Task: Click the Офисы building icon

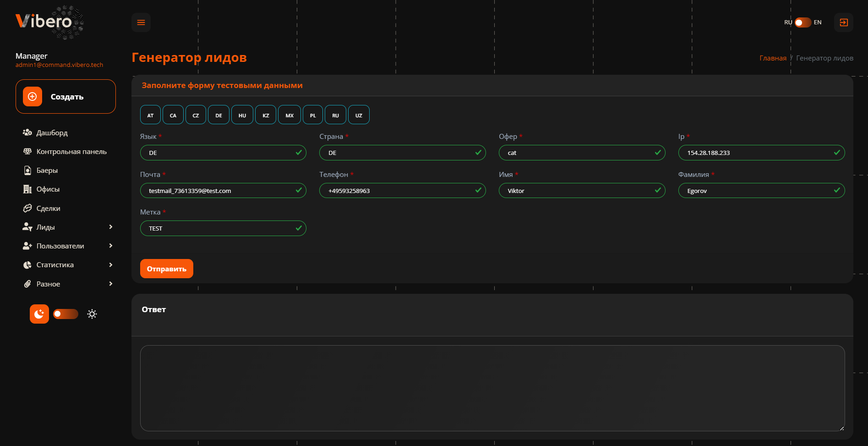Action: click(x=27, y=189)
